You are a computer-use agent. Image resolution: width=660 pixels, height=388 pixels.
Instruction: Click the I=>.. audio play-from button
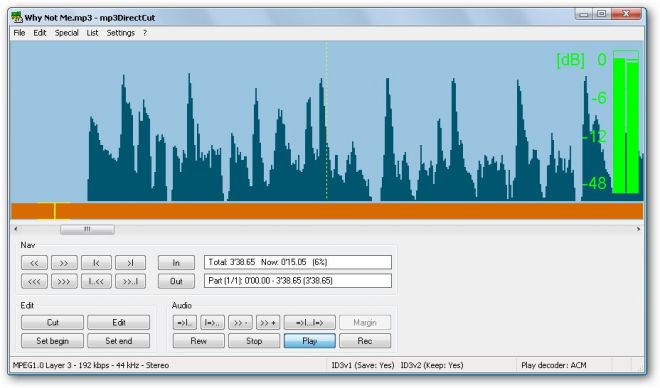point(213,322)
